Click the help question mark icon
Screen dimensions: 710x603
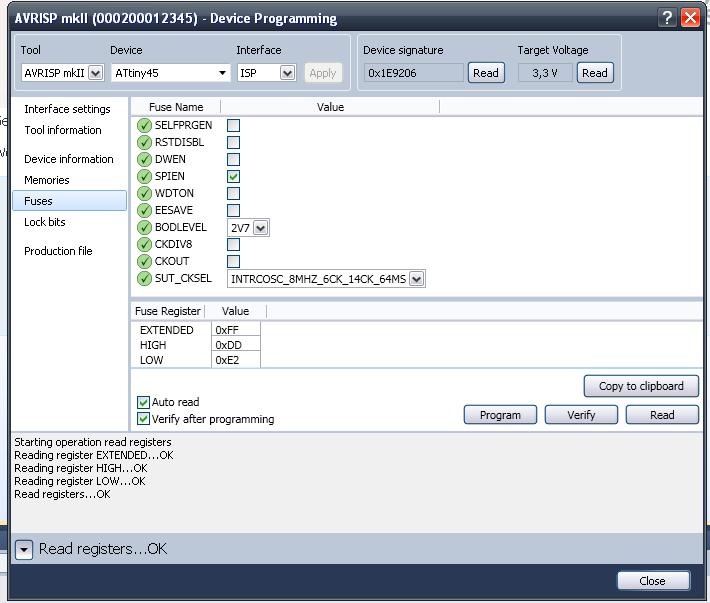[667, 18]
